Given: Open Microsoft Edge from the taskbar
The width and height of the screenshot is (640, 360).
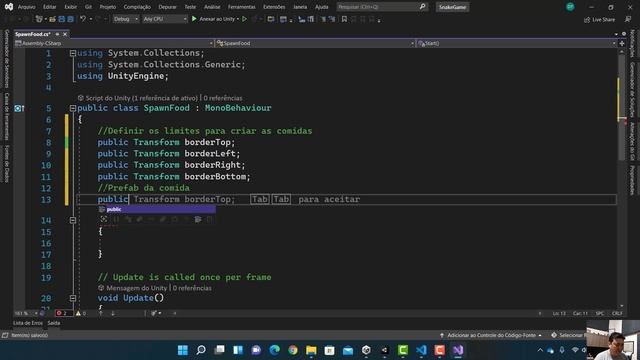Looking at the screenshot, I should [274, 350].
